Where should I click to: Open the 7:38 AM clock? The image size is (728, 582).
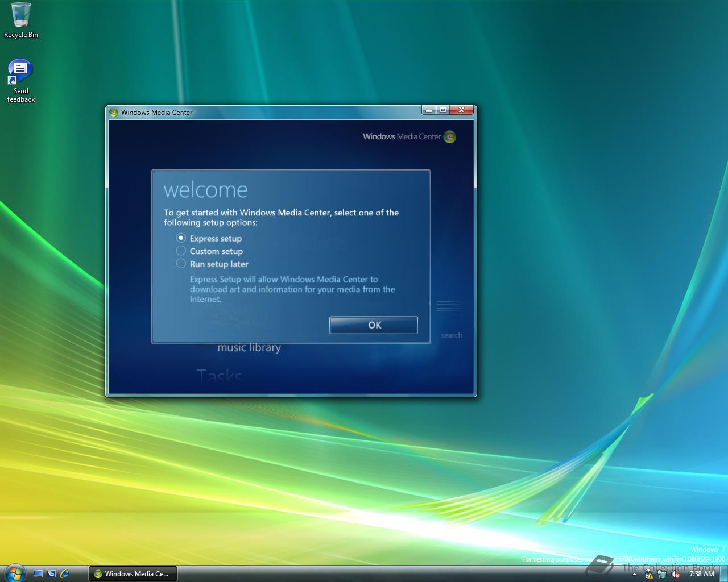pyautogui.click(x=702, y=574)
